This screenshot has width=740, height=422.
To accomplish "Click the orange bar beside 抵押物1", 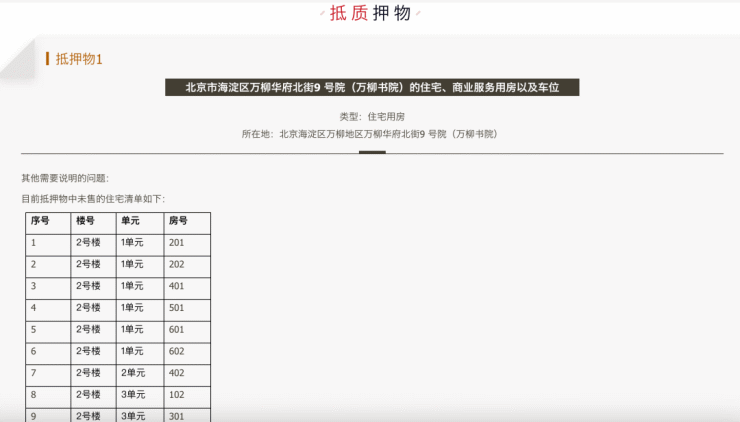I will tap(47, 58).
